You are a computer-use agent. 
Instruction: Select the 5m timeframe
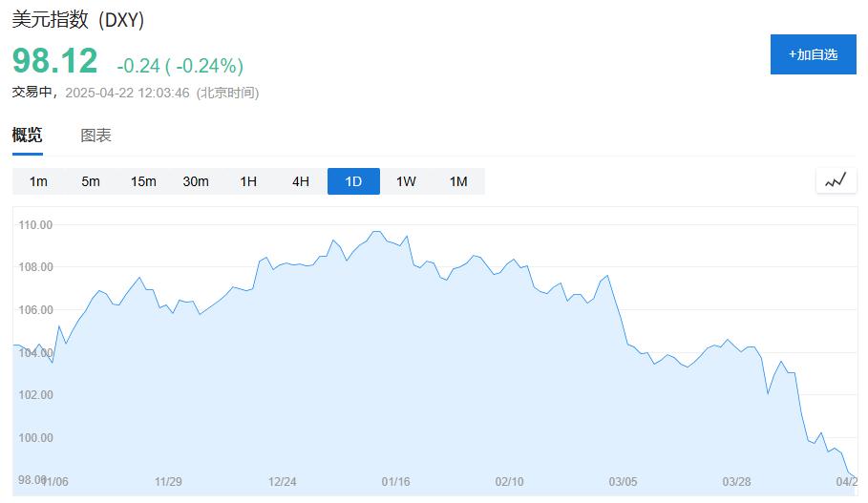pos(91,181)
